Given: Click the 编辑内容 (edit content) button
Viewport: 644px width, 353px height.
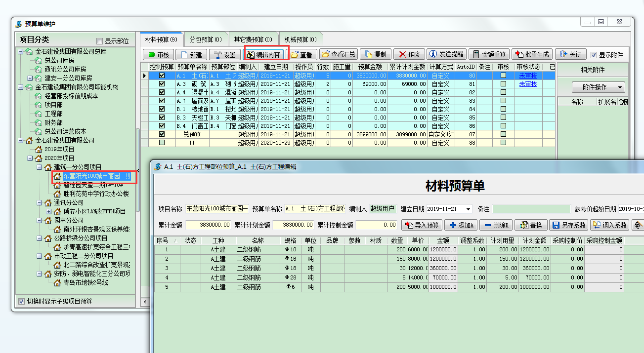Looking at the screenshot, I should pos(263,55).
